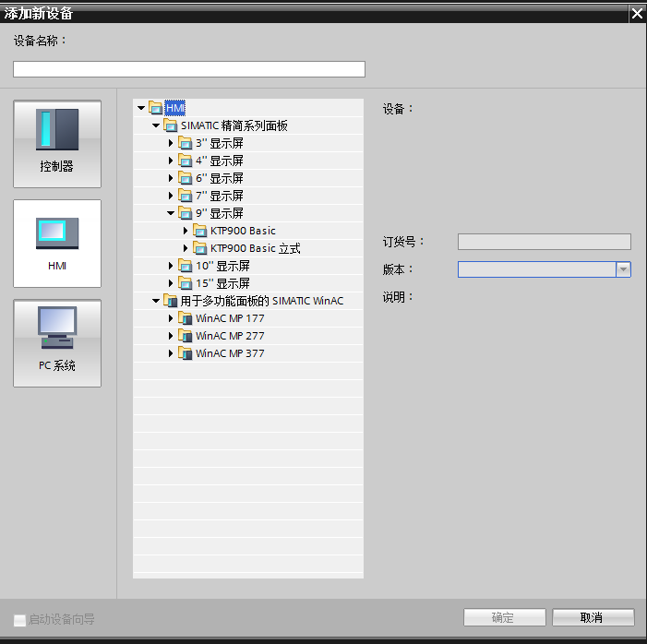Click the SIMATIC 精简系列面板 folder icon
Screen dimensions: 647x644
171,125
